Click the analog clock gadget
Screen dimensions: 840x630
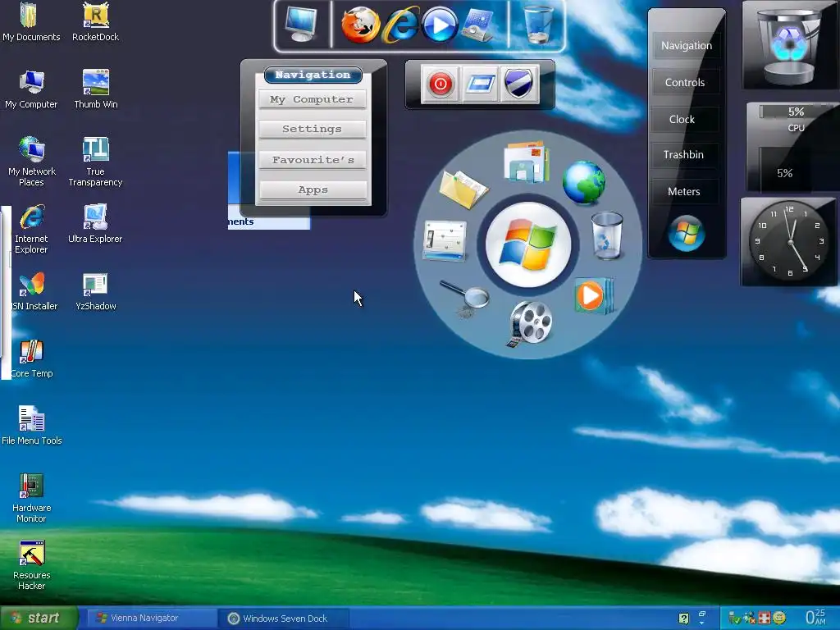click(789, 241)
